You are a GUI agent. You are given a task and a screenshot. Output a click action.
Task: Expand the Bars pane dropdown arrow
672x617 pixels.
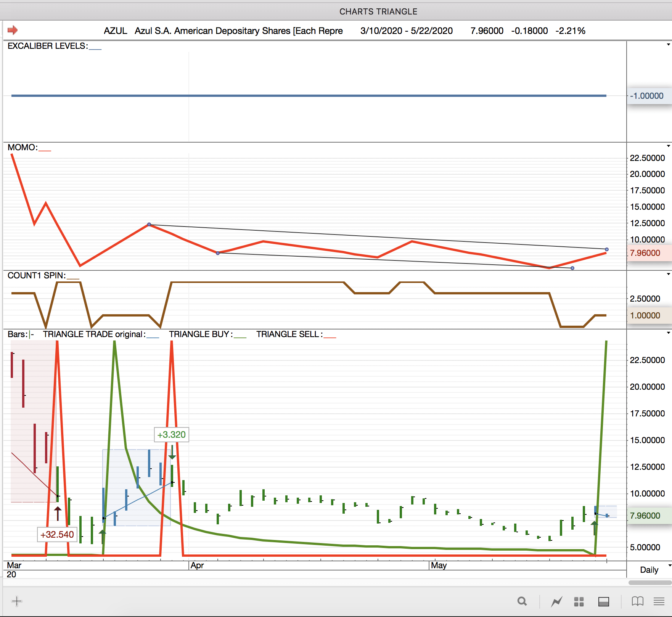click(x=668, y=333)
